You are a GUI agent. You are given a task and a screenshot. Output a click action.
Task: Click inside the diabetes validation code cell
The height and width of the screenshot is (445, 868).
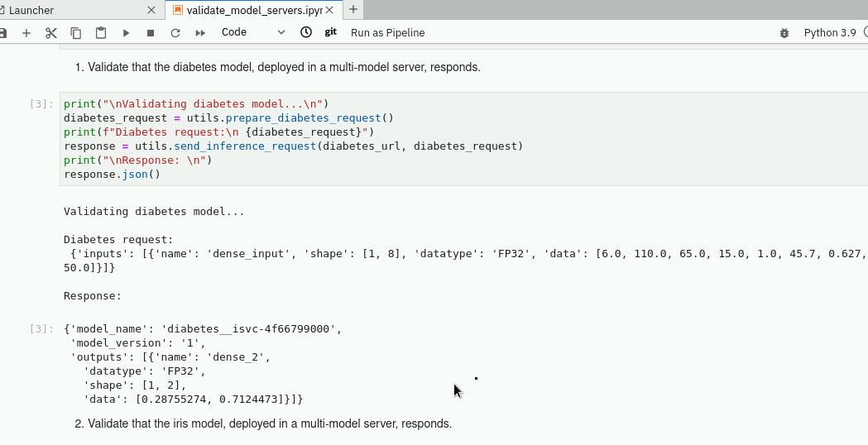(464, 139)
